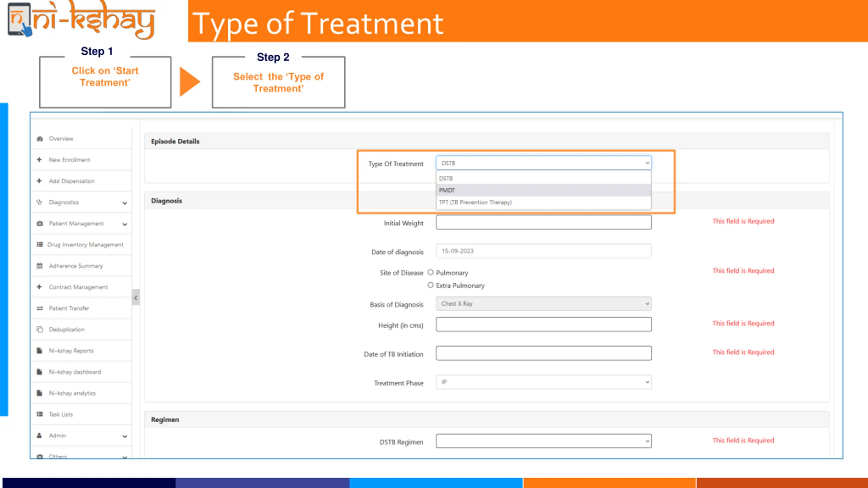Viewport: 868px width, 488px height.
Task: Click the Deduplication copy icon
Action: point(40,329)
